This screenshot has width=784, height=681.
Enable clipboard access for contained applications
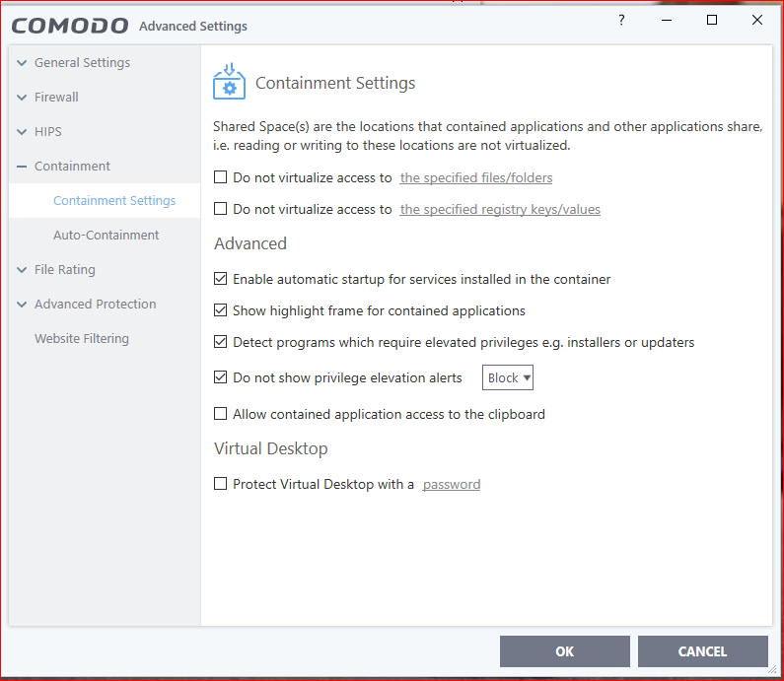point(221,414)
